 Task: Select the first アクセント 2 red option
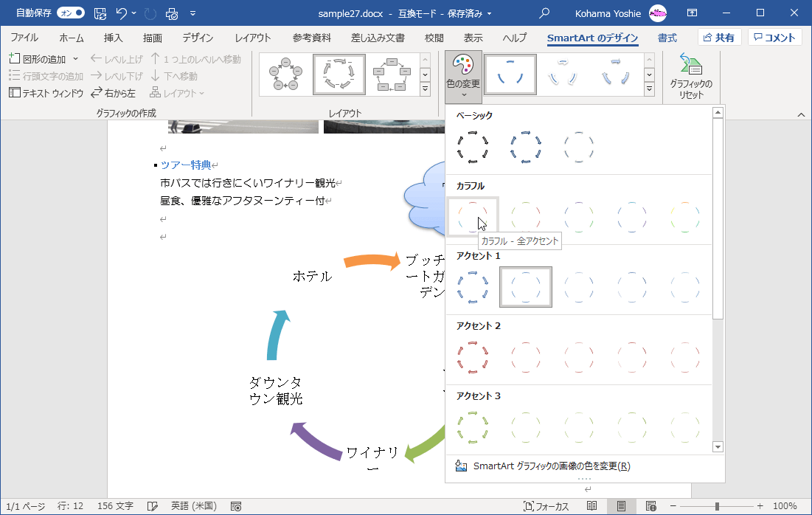coord(473,357)
